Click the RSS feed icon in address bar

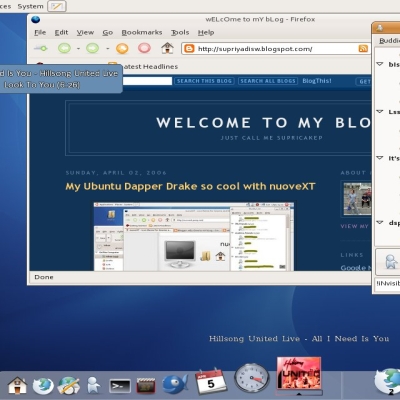363,49
